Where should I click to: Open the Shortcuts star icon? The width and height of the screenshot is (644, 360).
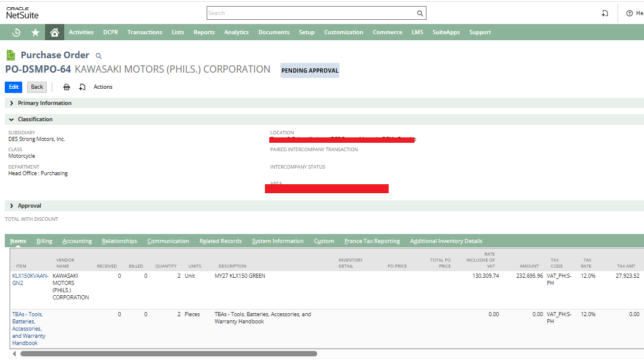35,32
